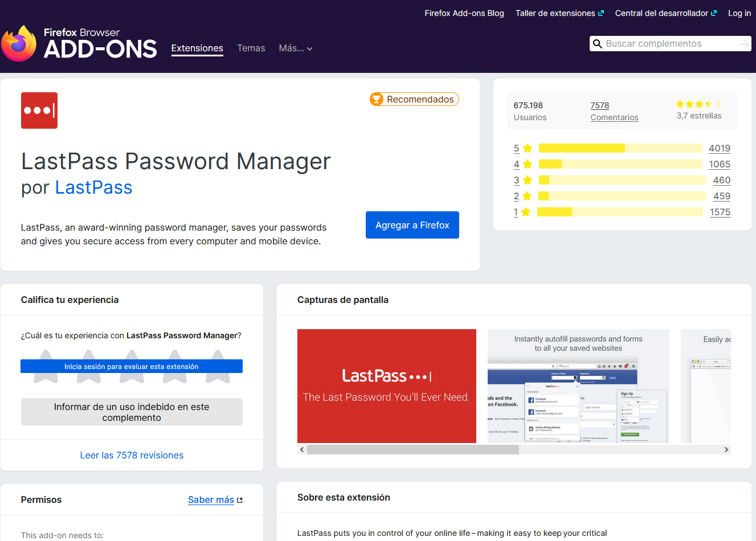756x541 pixels.
Task: Click the 1065 four-star count
Action: (x=720, y=164)
